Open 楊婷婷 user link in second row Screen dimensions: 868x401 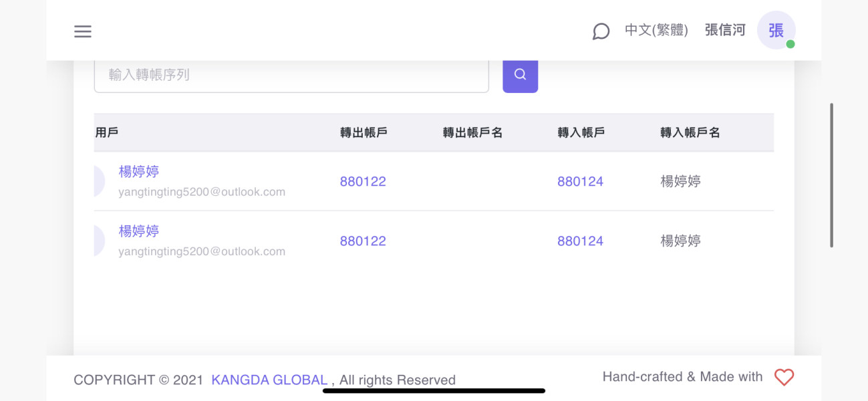click(x=139, y=231)
